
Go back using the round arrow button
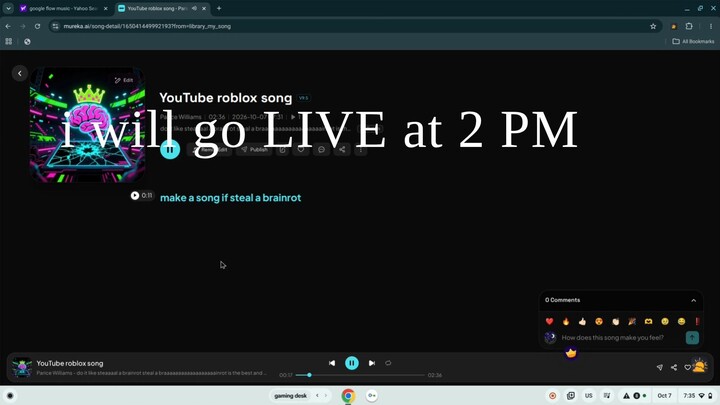point(20,73)
